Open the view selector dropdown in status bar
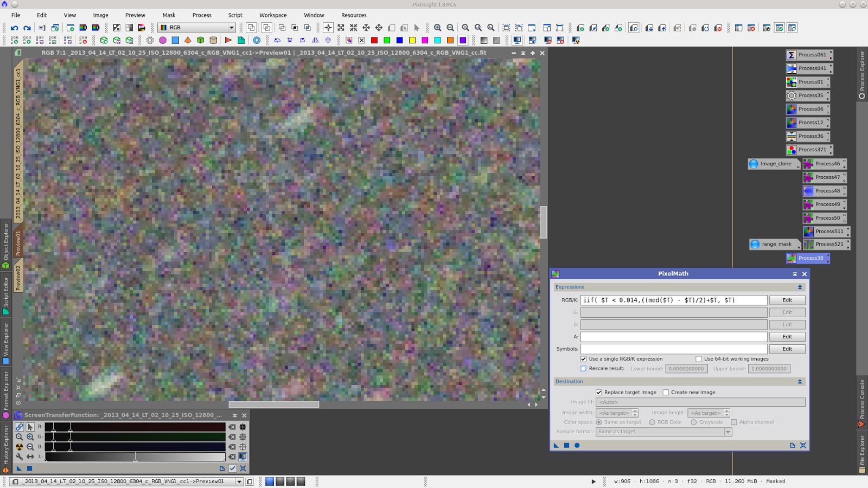This screenshot has height=488, width=868. [x=239, y=481]
